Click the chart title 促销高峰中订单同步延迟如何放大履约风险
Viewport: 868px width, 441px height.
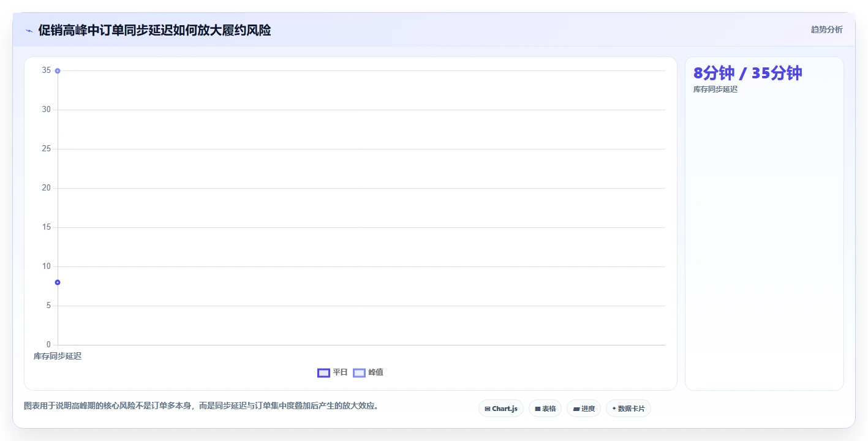click(154, 30)
